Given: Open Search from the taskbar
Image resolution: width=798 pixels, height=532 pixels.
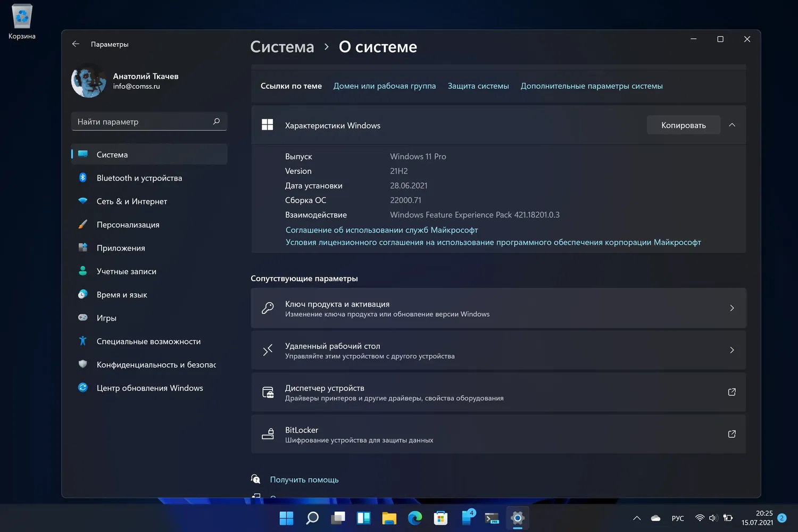Looking at the screenshot, I should [x=312, y=518].
